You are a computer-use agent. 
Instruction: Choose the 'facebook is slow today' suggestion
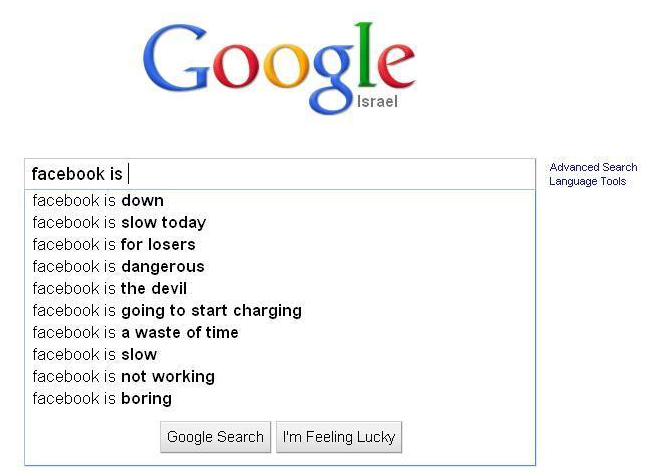pos(119,222)
